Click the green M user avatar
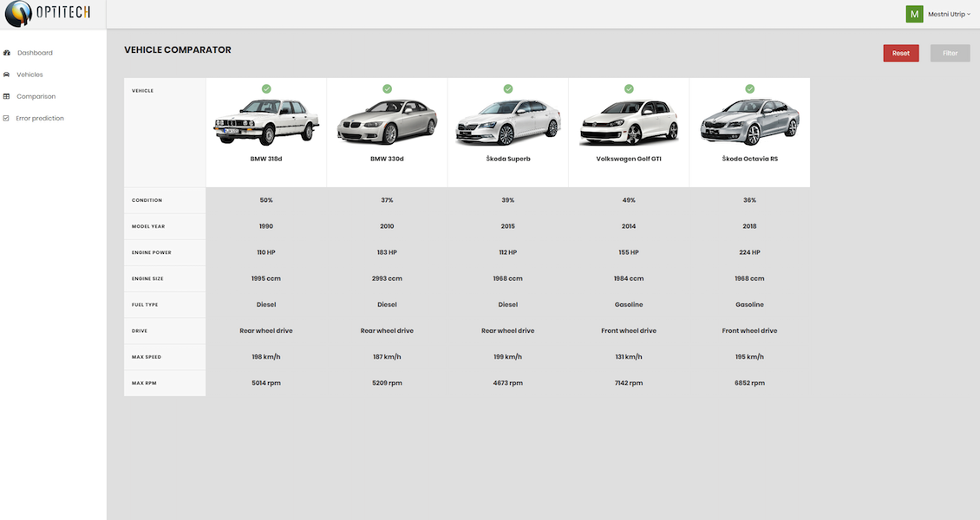The image size is (980, 520). (914, 14)
